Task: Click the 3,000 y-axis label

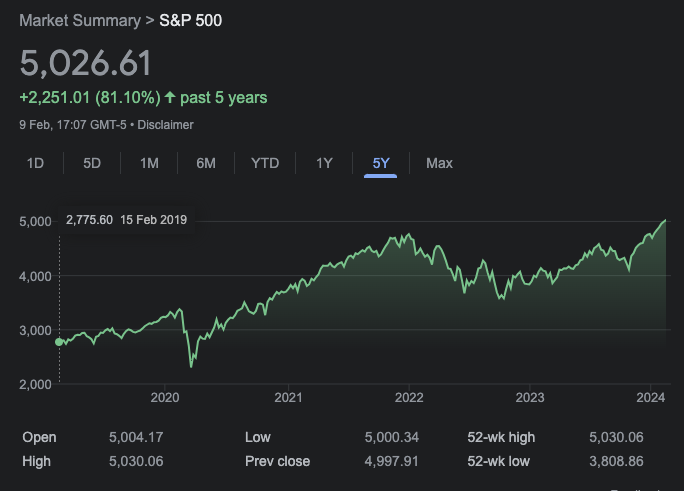Action: (35, 330)
